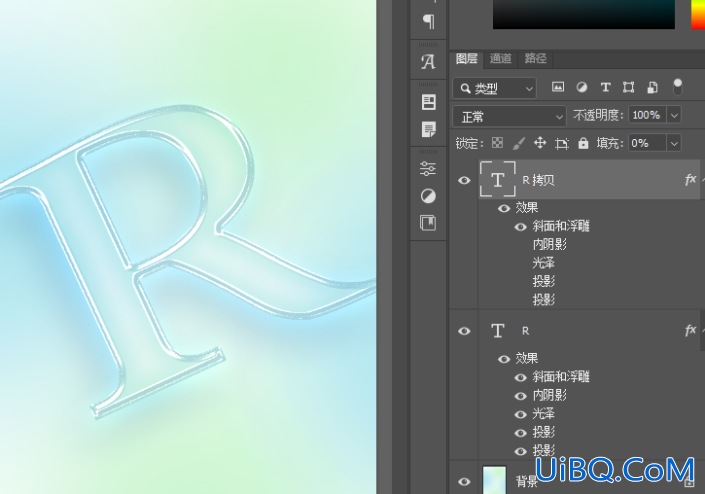Toggle 效果 visibility on R layer
Image resolution: width=705 pixels, height=494 pixels.
coord(504,359)
